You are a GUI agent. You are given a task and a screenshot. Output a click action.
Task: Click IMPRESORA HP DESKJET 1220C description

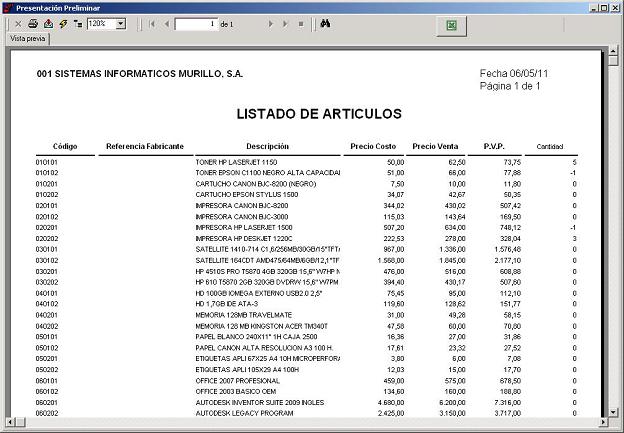(x=244, y=239)
